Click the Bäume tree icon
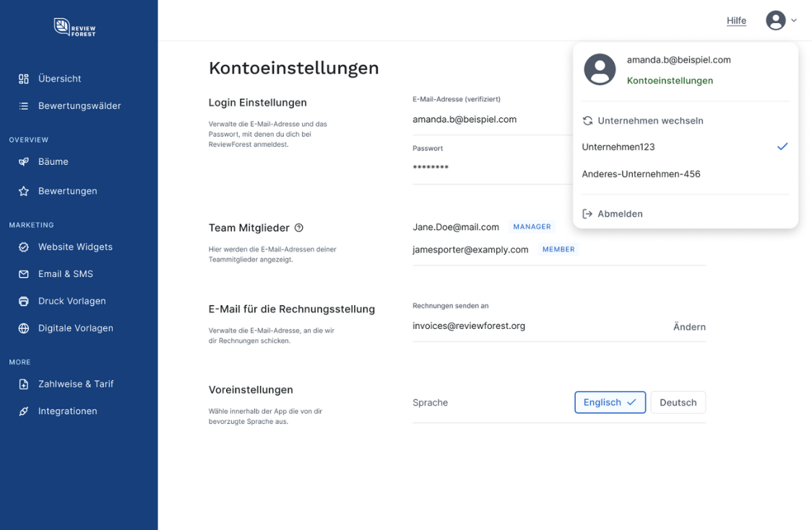The image size is (812, 530). tap(24, 162)
